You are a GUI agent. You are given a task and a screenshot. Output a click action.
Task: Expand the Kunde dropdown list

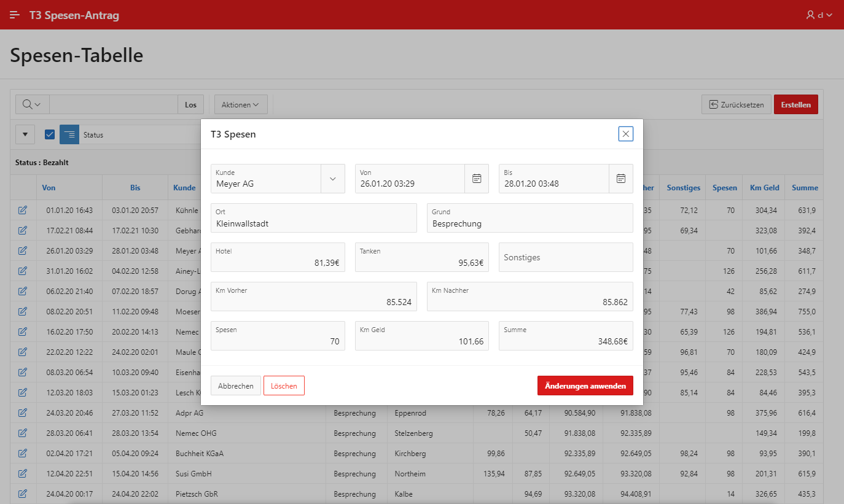pos(333,179)
